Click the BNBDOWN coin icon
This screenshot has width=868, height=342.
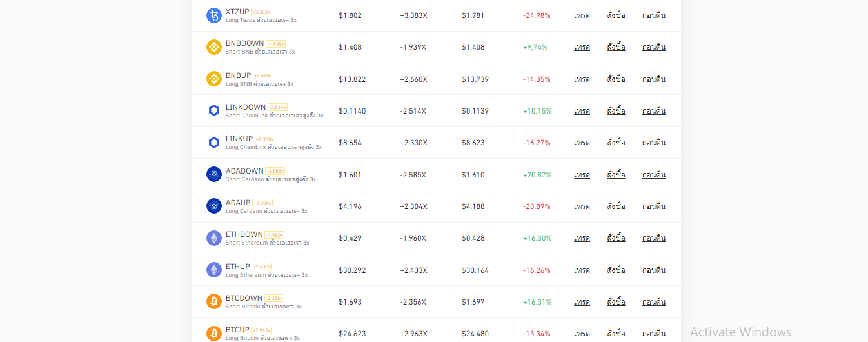214,47
